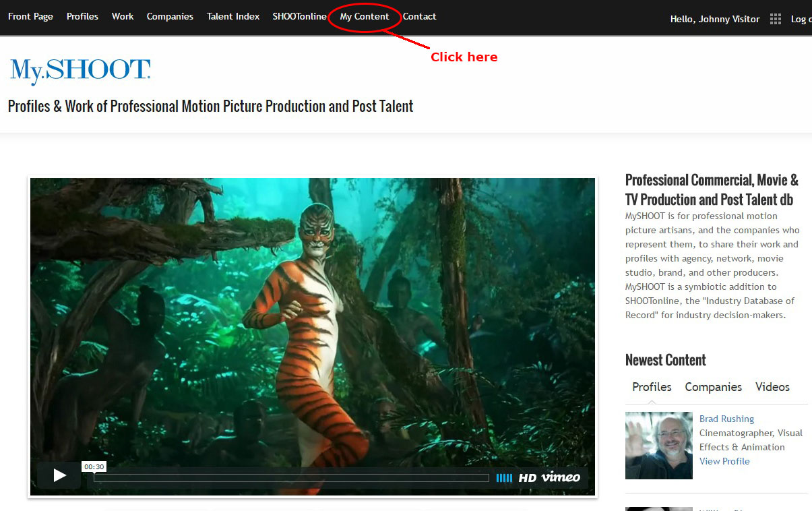Click the My.SHOOT logo

80,71
